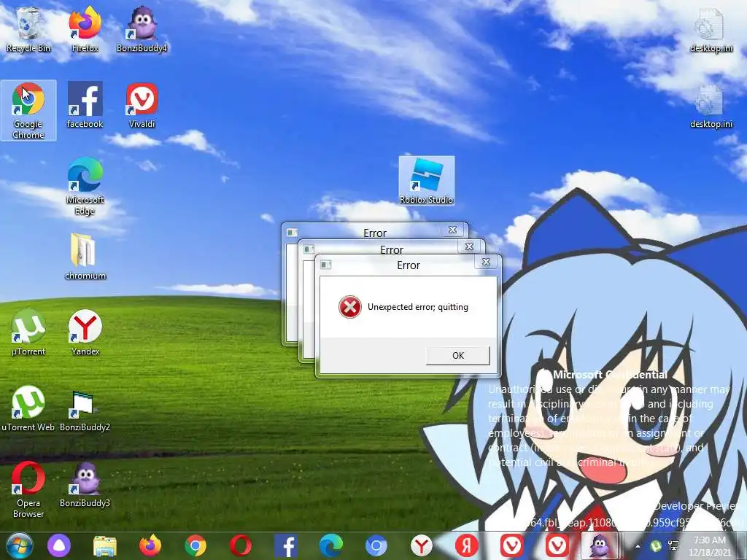Open the Facebook icon in the taskbar
This screenshot has width=747, height=560.
(286, 546)
